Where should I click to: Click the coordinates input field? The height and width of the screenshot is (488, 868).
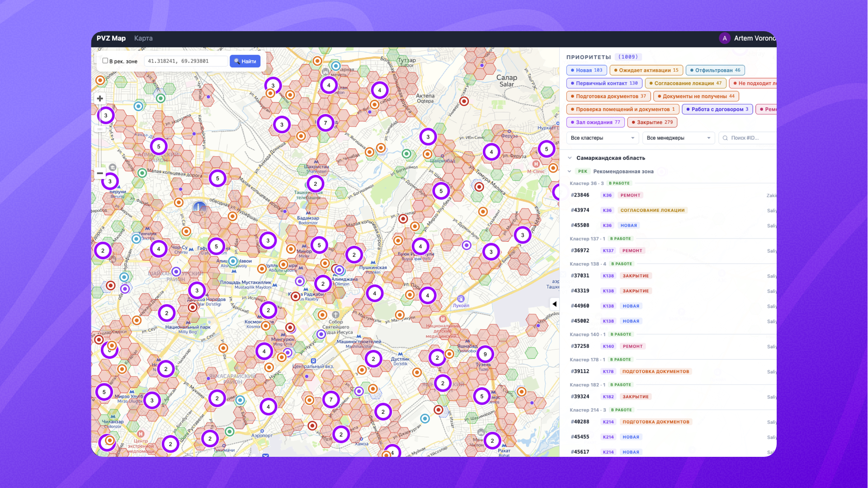pyautogui.click(x=186, y=61)
